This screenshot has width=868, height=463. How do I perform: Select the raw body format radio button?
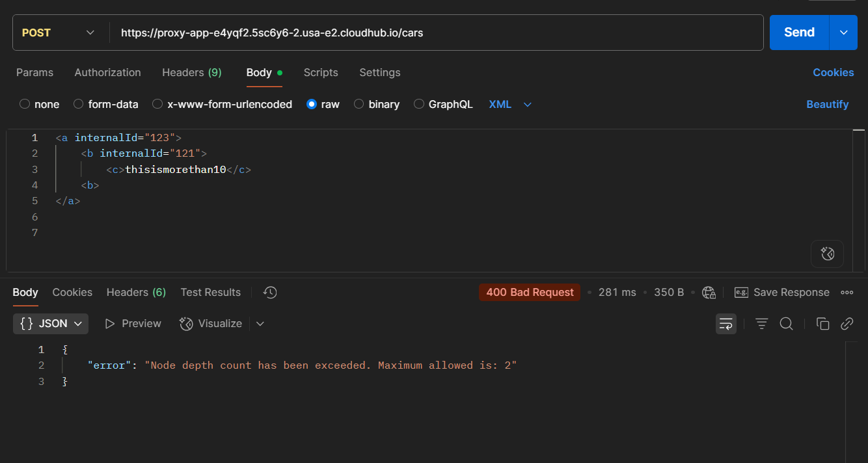tap(312, 104)
